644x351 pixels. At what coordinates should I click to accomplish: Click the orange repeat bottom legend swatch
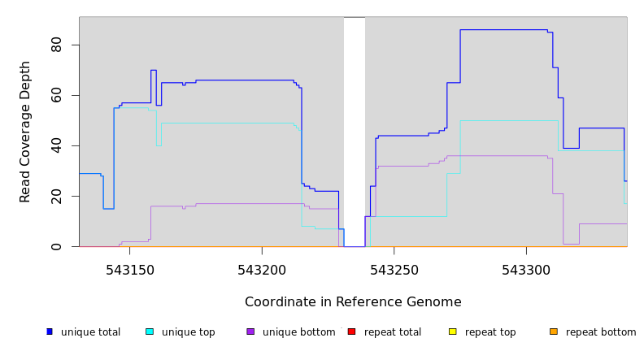pyautogui.click(x=554, y=331)
